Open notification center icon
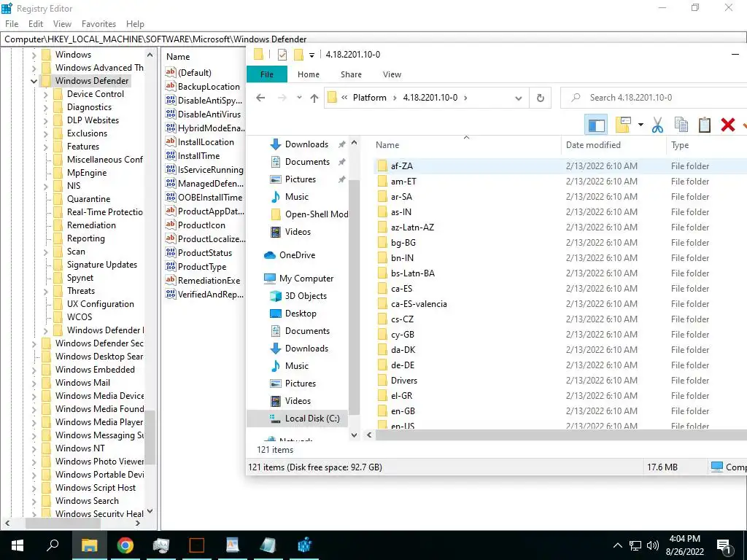Screen dimensions: 747x560 point(724,545)
